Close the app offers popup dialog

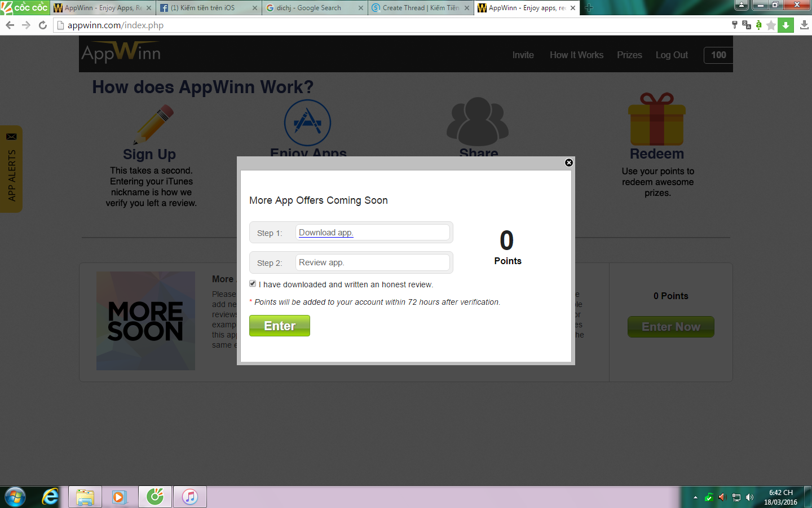pos(569,163)
